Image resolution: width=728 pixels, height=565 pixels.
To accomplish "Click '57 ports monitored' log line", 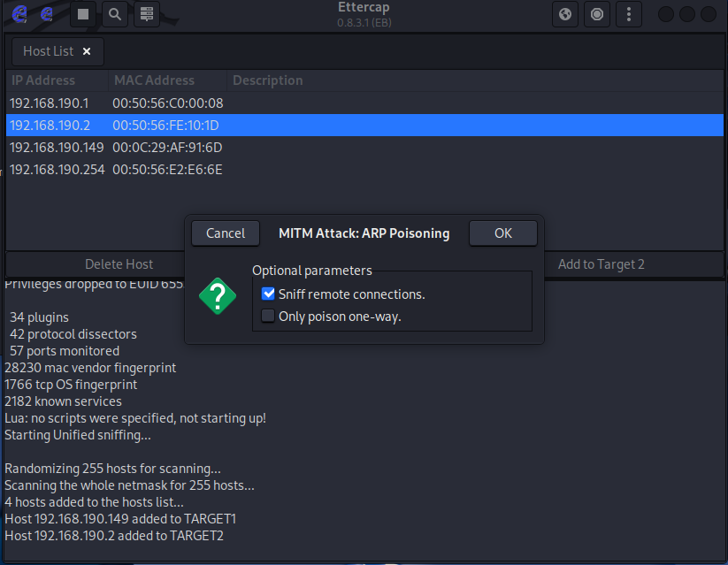I will pyautogui.click(x=65, y=351).
